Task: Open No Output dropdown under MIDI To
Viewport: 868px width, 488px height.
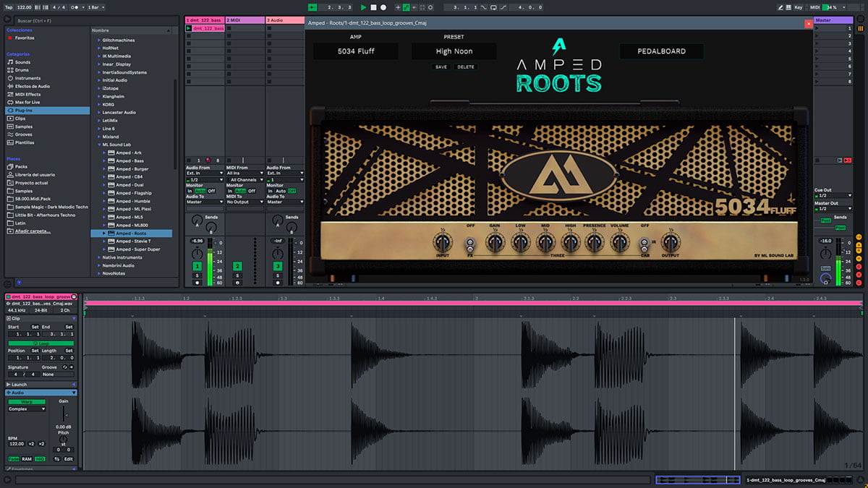Action: tap(244, 202)
